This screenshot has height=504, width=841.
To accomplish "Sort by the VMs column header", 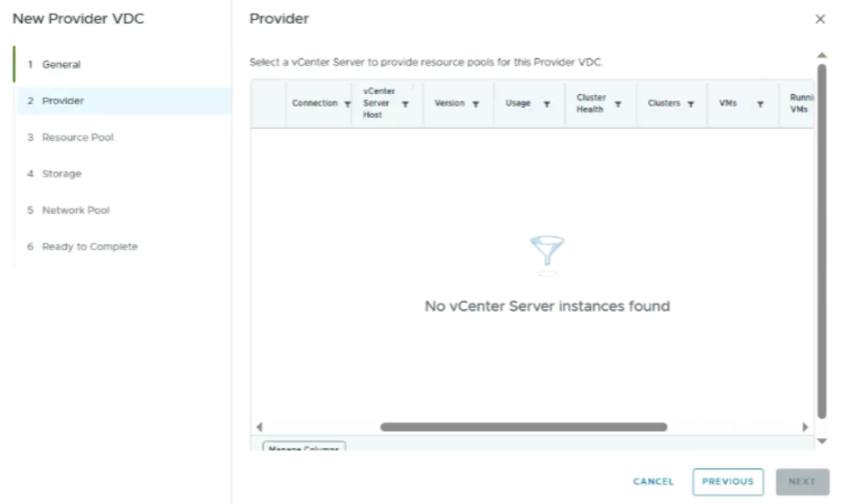I will pos(728,103).
